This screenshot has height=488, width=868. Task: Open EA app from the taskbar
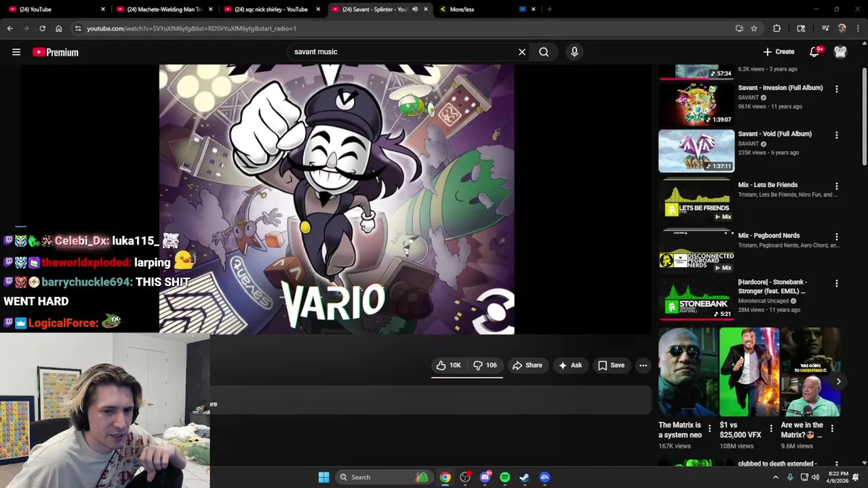pos(545,477)
